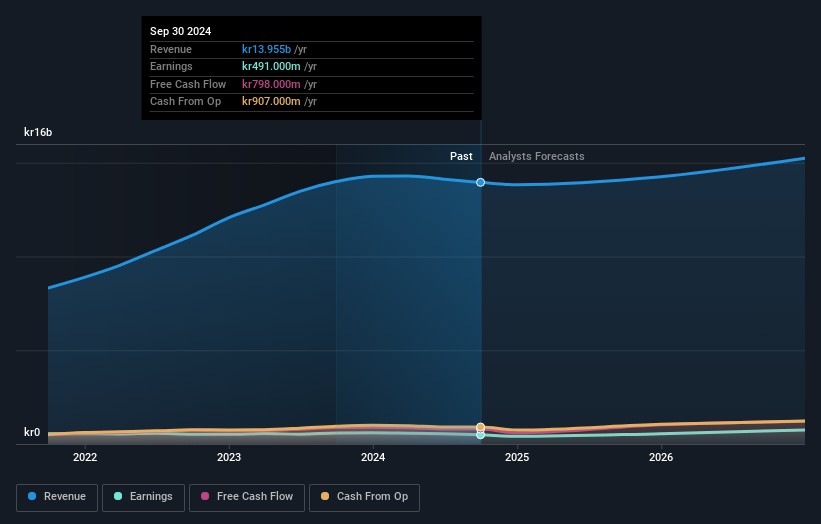Click the 2023 x-axis label
Viewport: 821px width, 524px height.
tap(229, 457)
